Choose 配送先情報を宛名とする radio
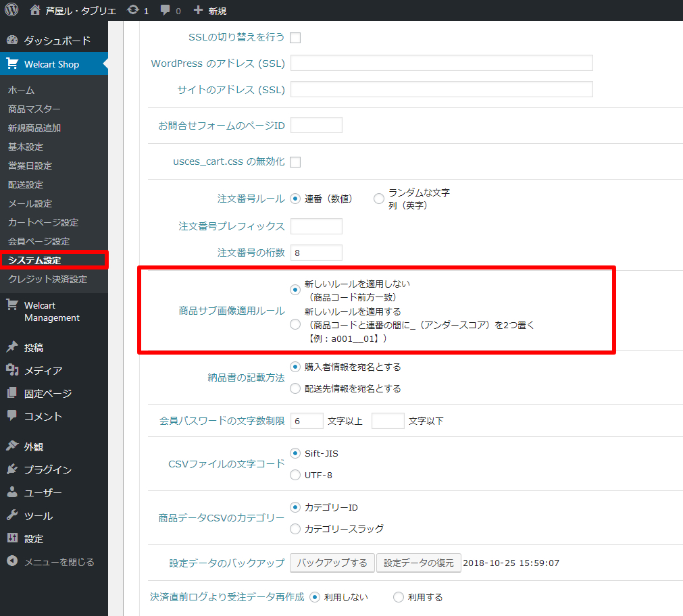This screenshot has height=616, width=683. (295, 388)
